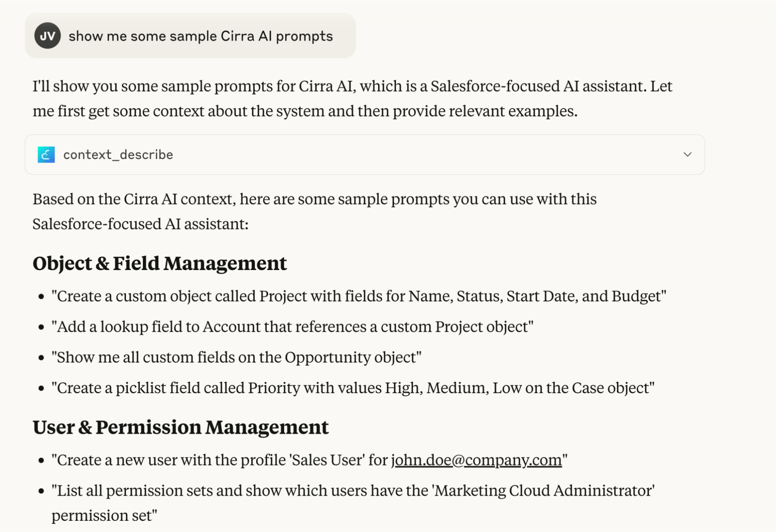
Task: Click the 'Create a custom object called Project' prompt
Action: (358, 296)
